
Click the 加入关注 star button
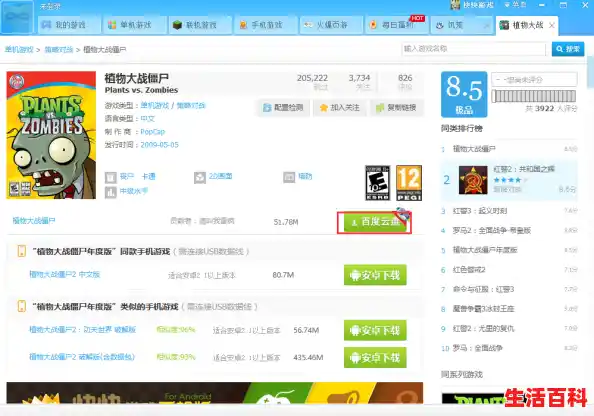(339, 108)
